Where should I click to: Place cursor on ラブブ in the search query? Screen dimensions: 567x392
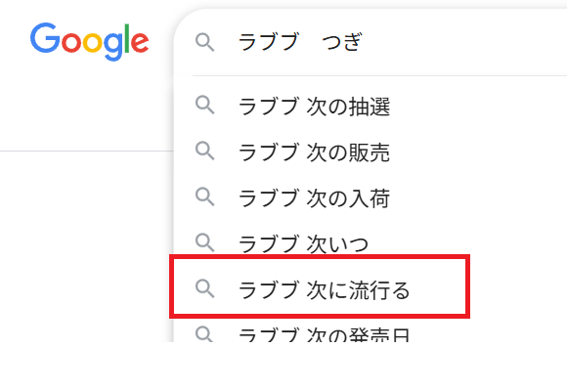coord(268,41)
